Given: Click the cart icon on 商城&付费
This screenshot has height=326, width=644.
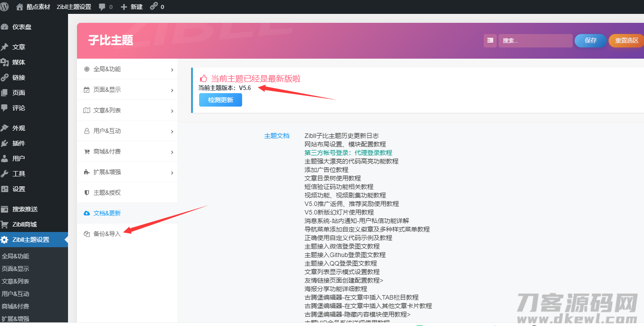Looking at the screenshot, I should 88,151.
